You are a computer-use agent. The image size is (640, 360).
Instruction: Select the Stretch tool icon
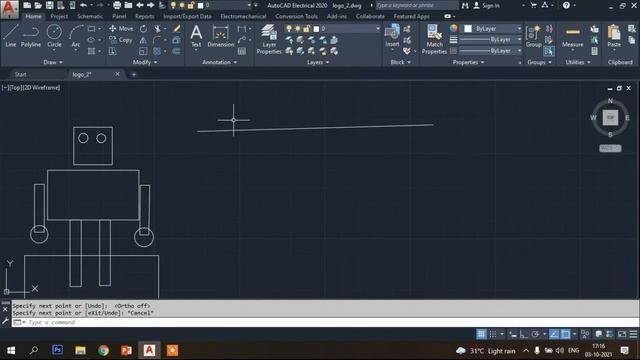112,51
